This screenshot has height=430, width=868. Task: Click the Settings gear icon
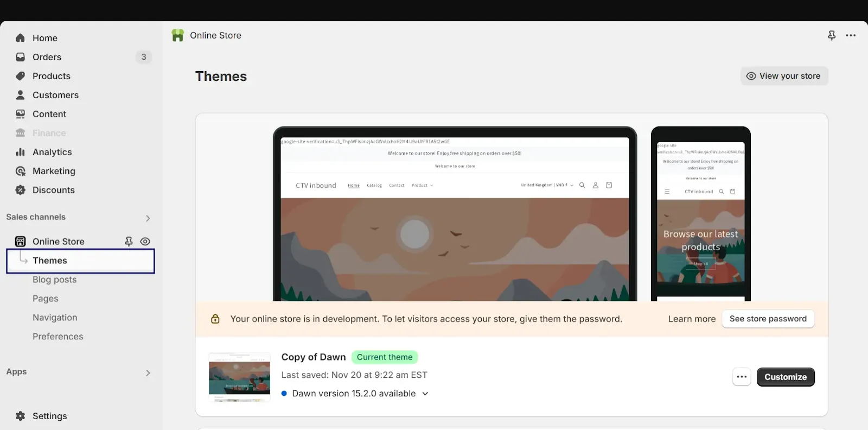coord(21,416)
